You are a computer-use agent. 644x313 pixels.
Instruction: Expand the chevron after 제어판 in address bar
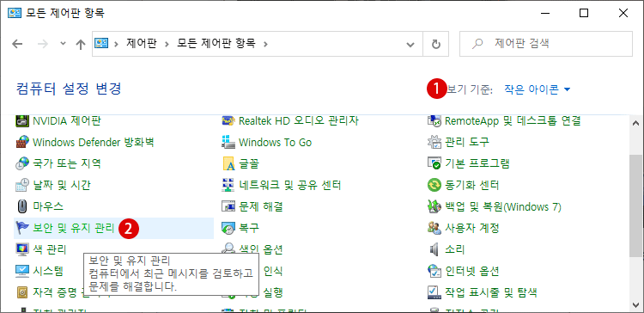point(167,44)
